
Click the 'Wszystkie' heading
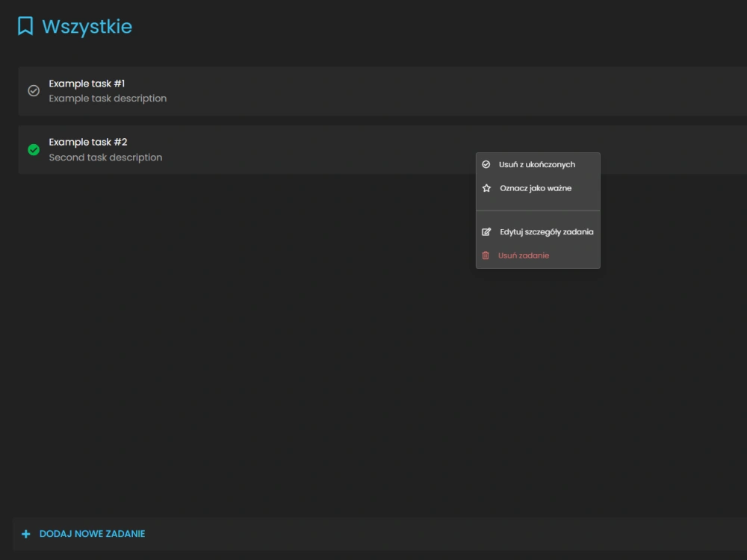[x=87, y=26]
